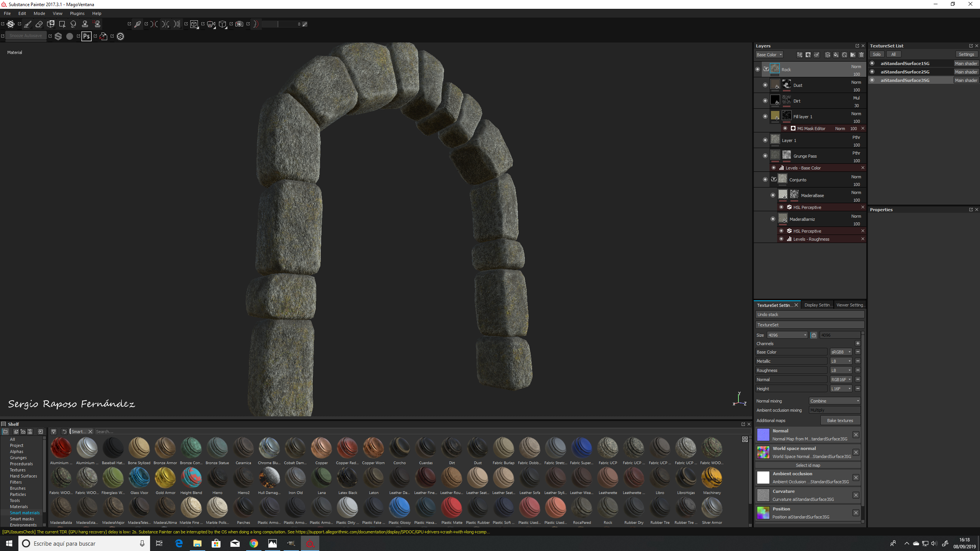Select the Gold Armor smart material
Image resolution: width=980 pixels, height=551 pixels.
[x=165, y=478]
